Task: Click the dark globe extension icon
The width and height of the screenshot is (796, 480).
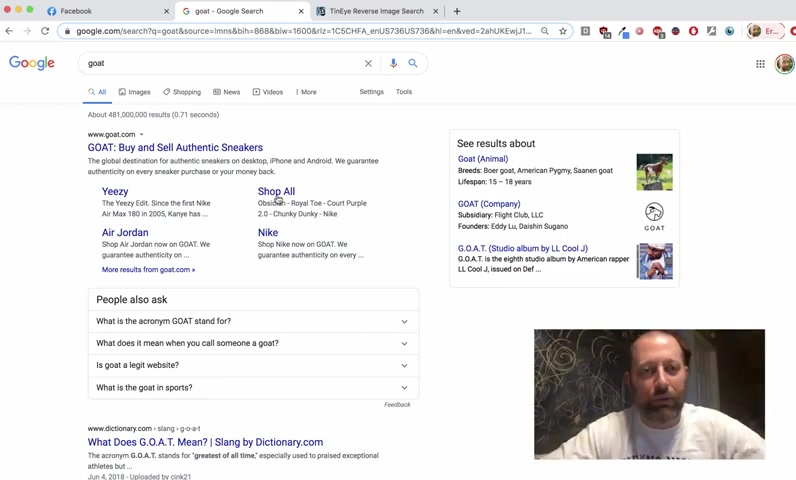Action: coord(675,31)
